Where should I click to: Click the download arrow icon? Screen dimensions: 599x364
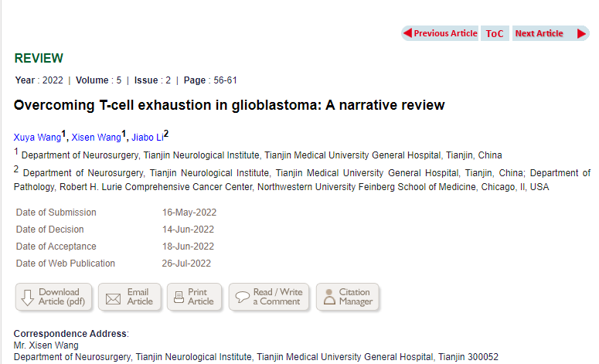[28, 298]
